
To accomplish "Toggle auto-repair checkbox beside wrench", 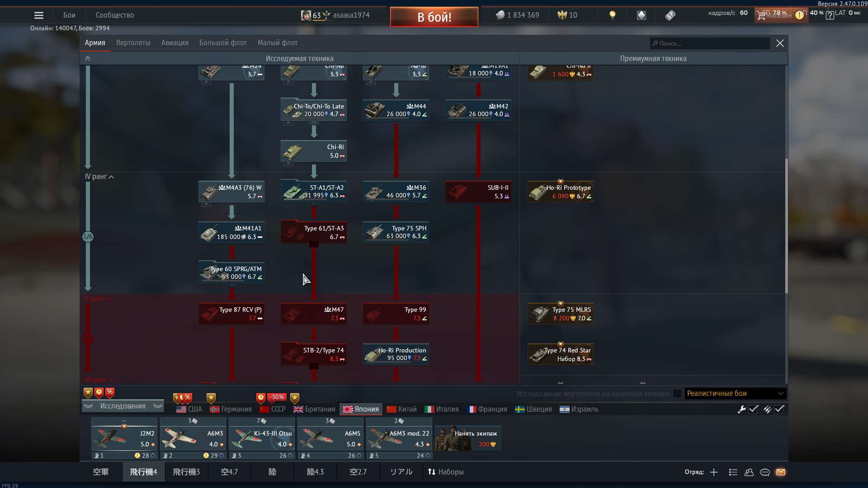I will click(753, 409).
